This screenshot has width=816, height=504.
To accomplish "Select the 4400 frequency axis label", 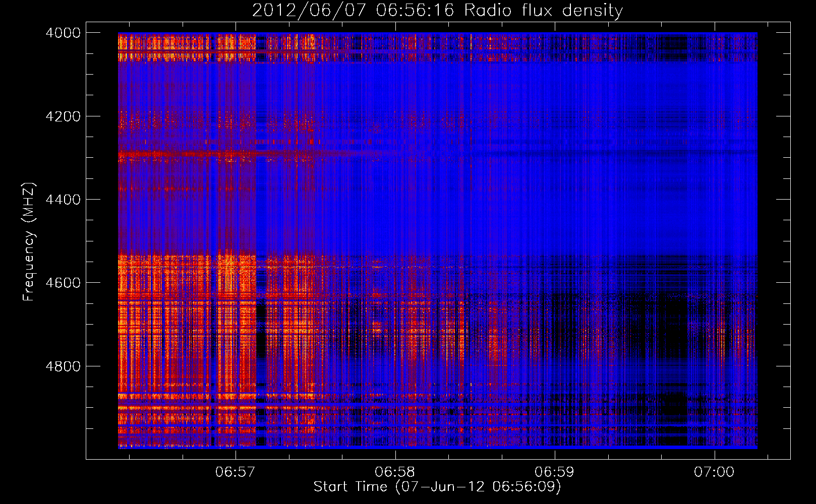I will click(x=63, y=200).
